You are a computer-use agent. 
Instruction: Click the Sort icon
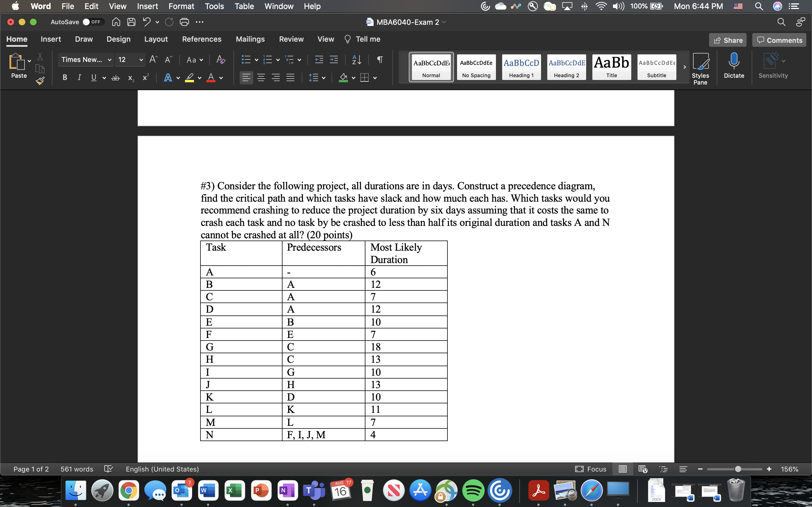click(356, 60)
